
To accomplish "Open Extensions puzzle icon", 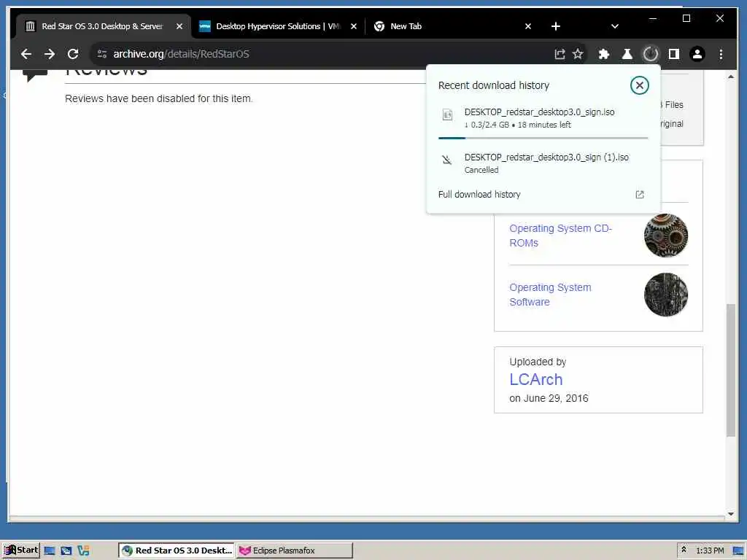I will (x=604, y=54).
